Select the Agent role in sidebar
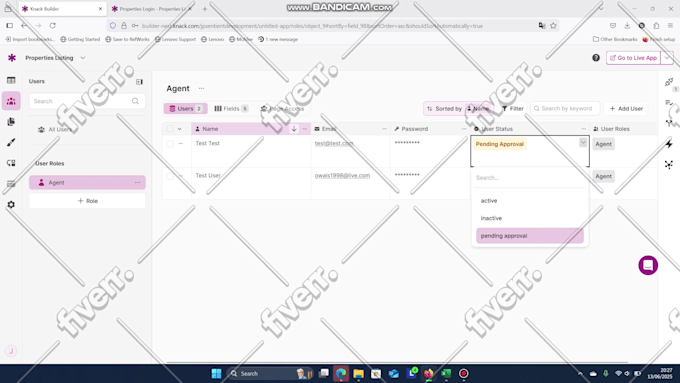 pos(87,183)
